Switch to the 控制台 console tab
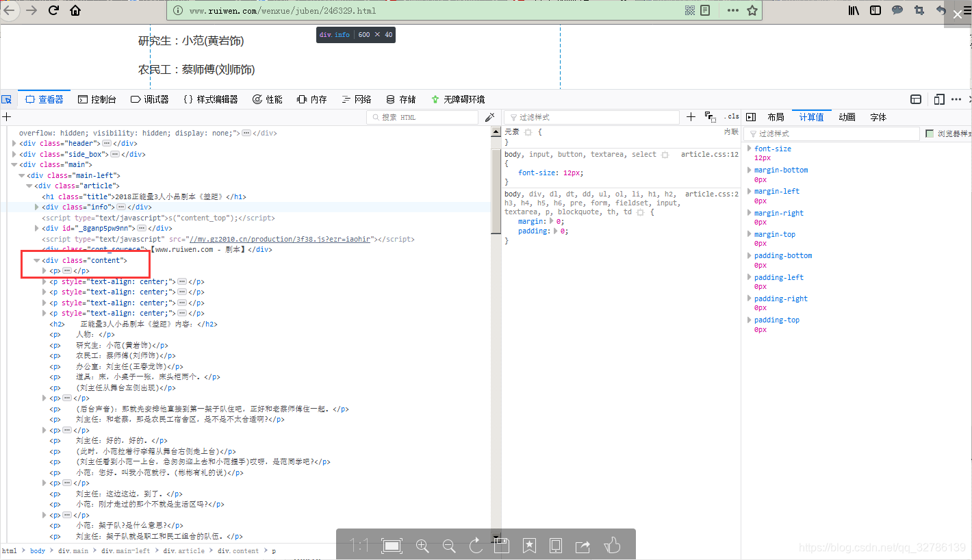Viewport: 972px width, 560px height. 97,99
